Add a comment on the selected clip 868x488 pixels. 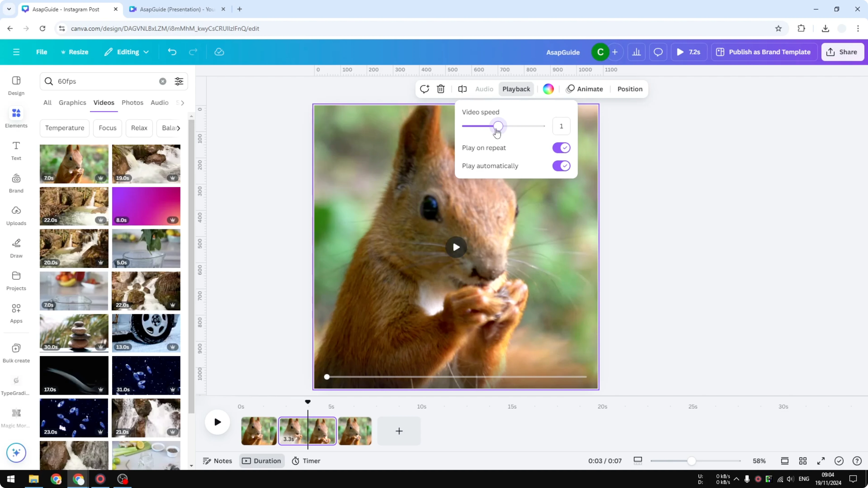coord(424,89)
